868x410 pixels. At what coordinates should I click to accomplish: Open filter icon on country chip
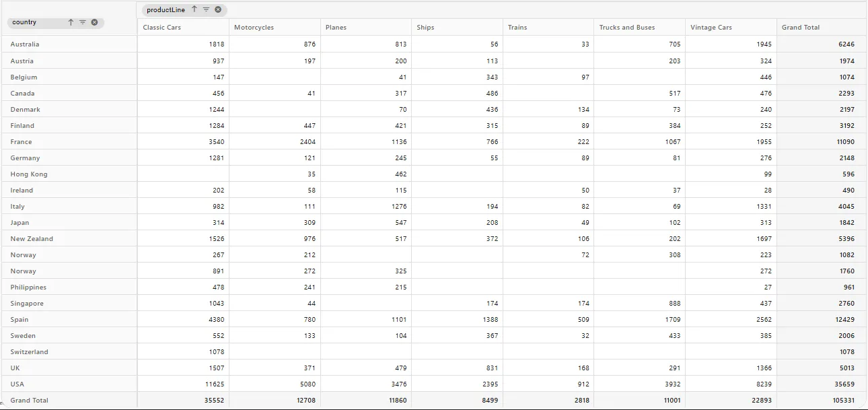[x=82, y=22]
